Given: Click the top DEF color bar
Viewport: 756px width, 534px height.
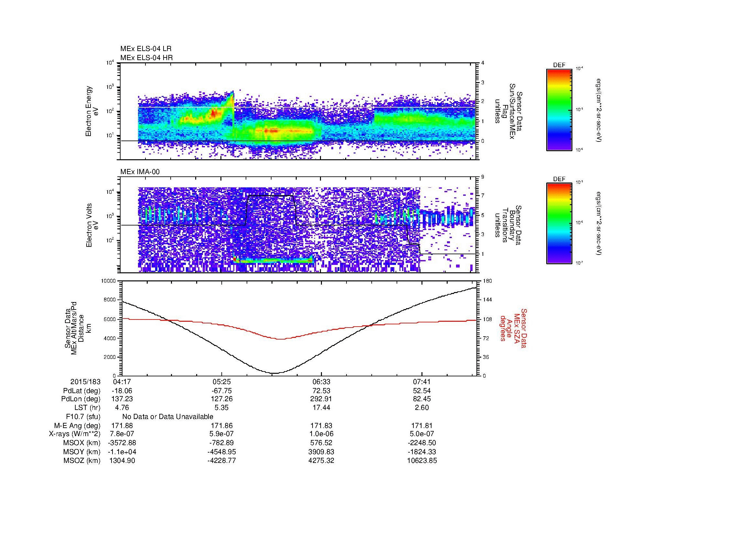Looking at the screenshot, I should pos(559,110).
